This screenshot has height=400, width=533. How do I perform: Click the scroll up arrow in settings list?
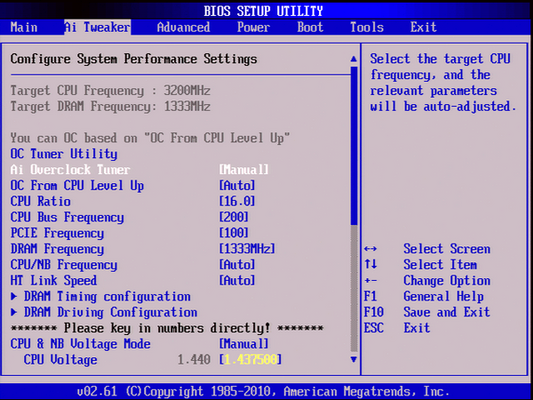[x=354, y=59]
